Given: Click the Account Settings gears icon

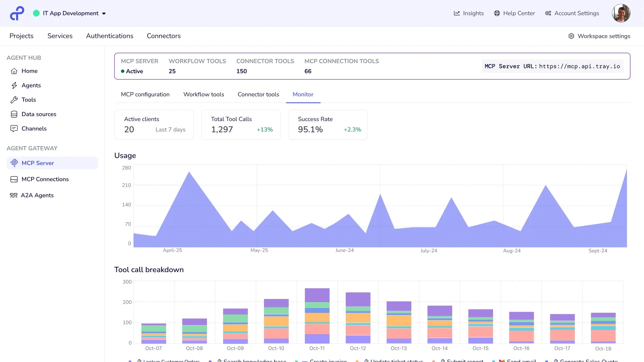Looking at the screenshot, I should point(548,13).
